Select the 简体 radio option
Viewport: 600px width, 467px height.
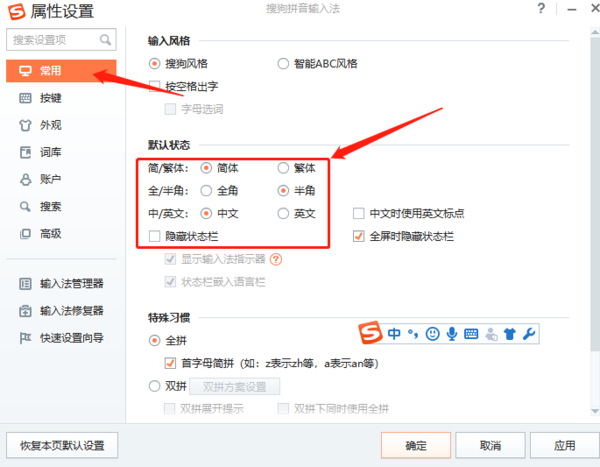coord(206,168)
